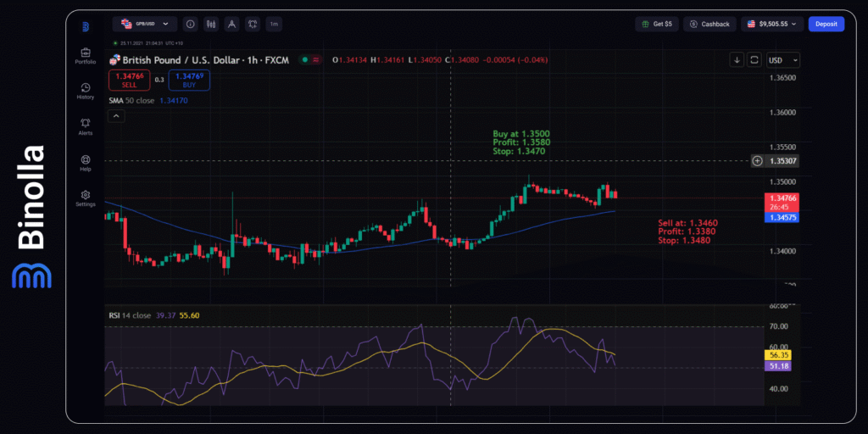Viewport: 868px width, 434px height.
Task: Open Alerts from the left sidebar
Action: (x=86, y=126)
